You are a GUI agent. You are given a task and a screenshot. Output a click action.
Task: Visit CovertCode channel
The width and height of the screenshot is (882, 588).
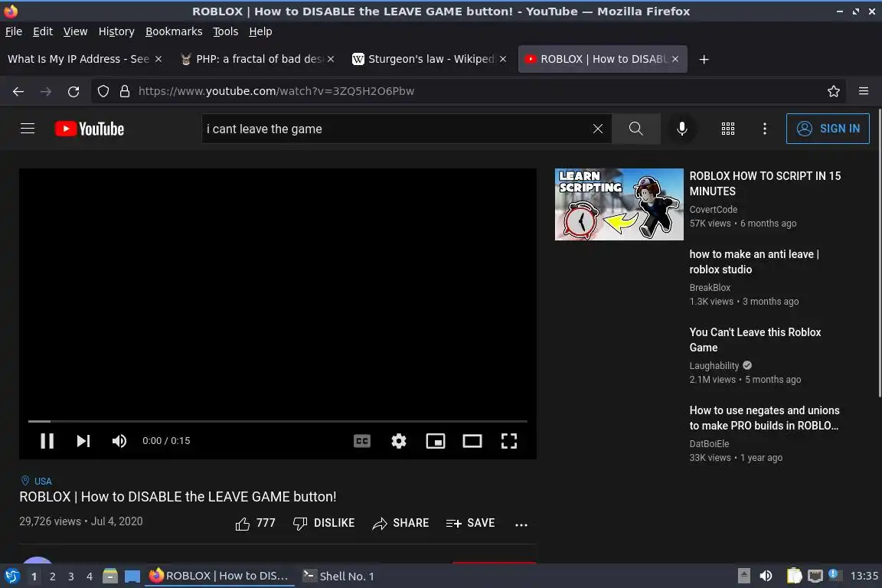pyautogui.click(x=714, y=209)
